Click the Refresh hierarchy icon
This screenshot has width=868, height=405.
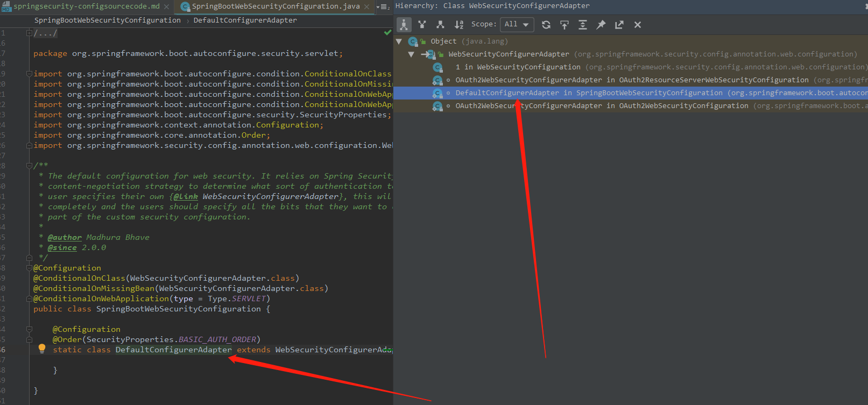pyautogui.click(x=546, y=25)
